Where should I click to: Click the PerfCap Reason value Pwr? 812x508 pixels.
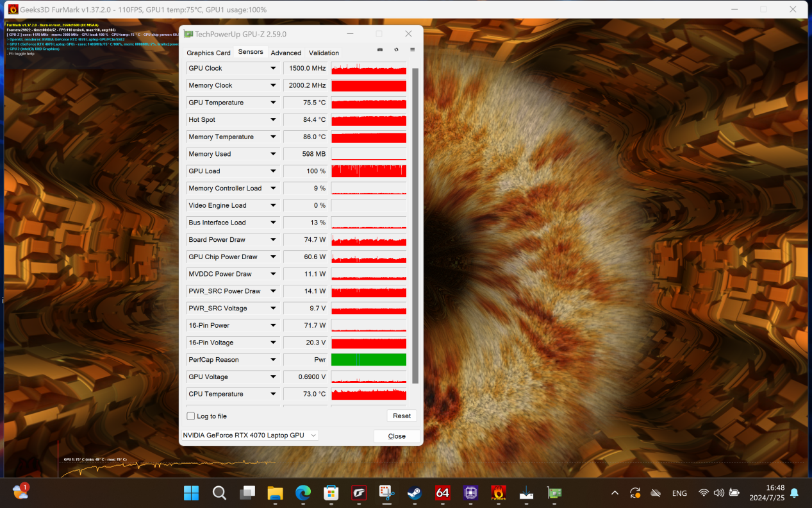point(305,360)
